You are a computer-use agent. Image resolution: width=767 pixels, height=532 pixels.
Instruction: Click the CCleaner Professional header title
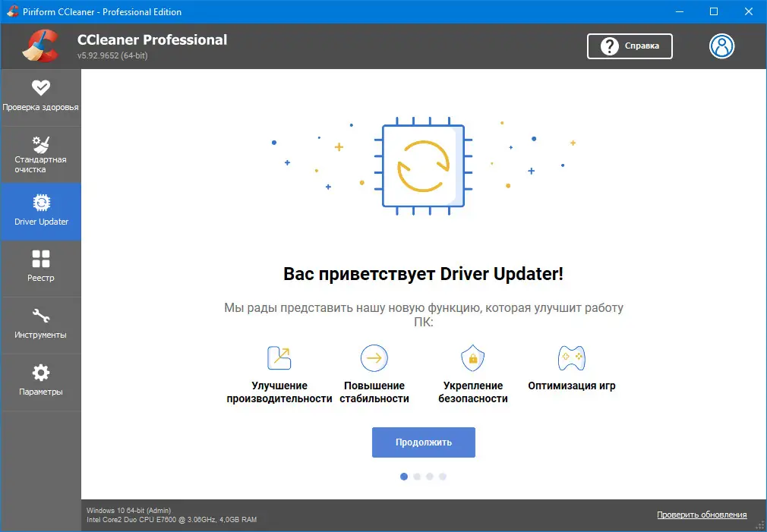152,39
